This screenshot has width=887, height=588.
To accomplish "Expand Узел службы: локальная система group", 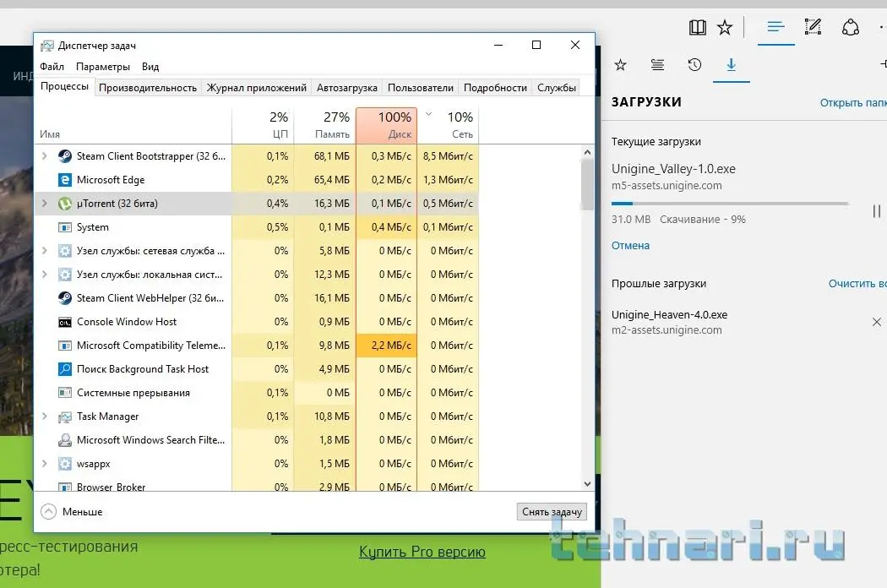I will (x=45, y=275).
